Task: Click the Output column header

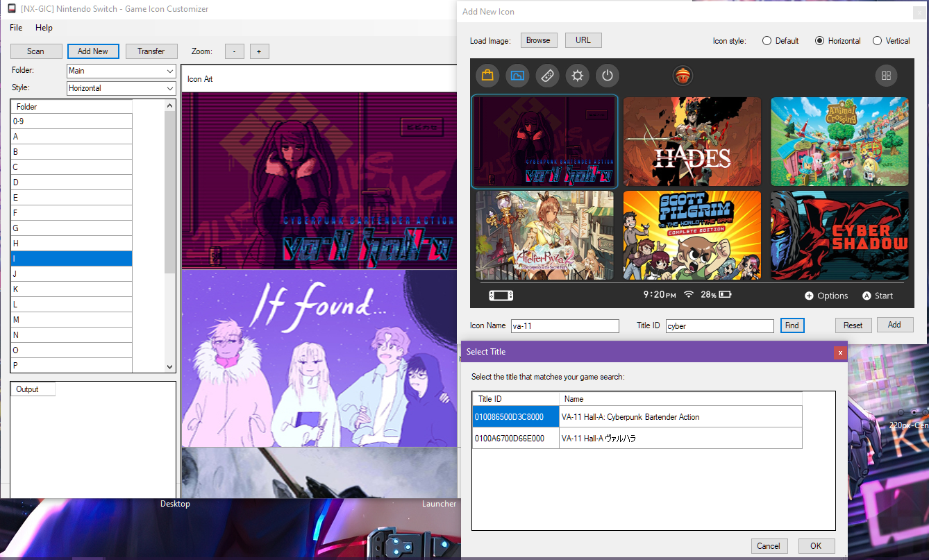Action: tap(33, 389)
